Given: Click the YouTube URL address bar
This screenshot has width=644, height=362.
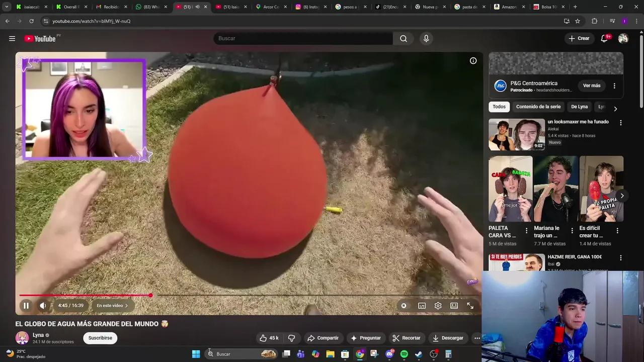Looking at the screenshot, I should [x=302, y=21].
